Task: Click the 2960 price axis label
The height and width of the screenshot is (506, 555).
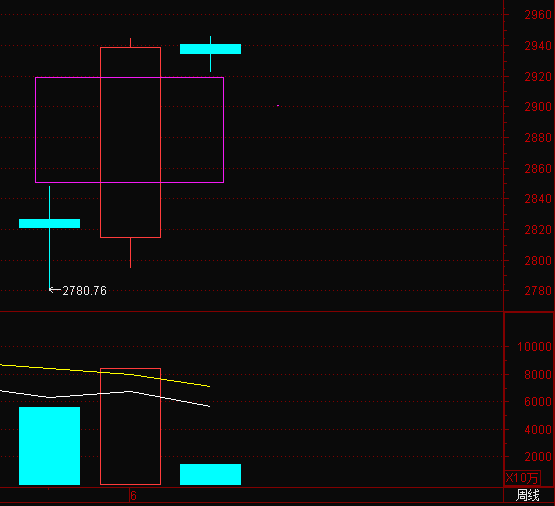Action: tap(538, 15)
